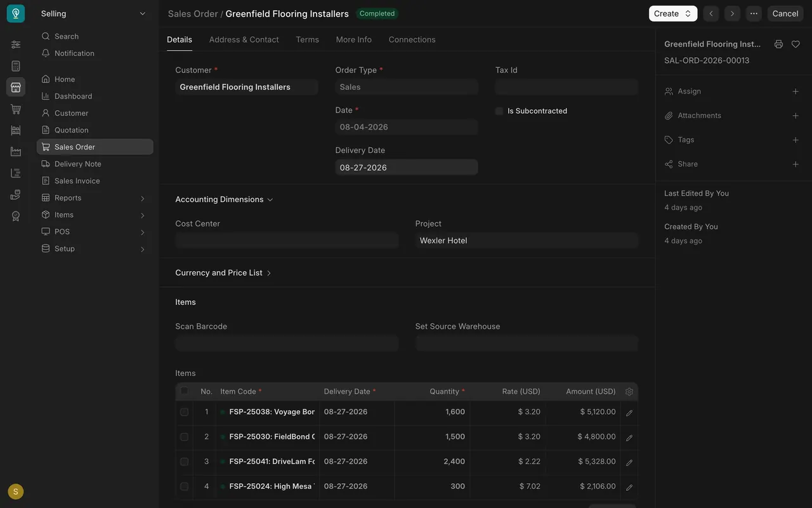Add an assignee with Assign plus
The width and height of the screenshot is (812, 508).
pos(796,91)
